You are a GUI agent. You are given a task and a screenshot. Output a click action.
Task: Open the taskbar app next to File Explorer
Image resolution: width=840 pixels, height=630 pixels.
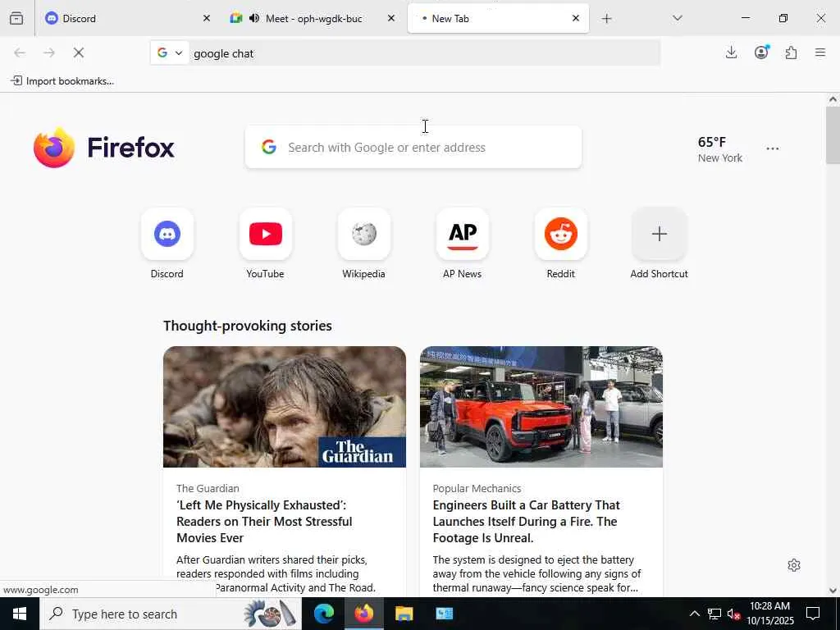coord(444,614)
